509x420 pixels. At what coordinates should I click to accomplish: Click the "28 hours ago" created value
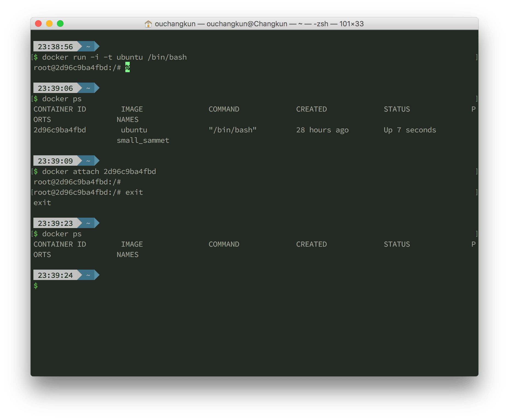pyautogui.click(x=322, y=130)
